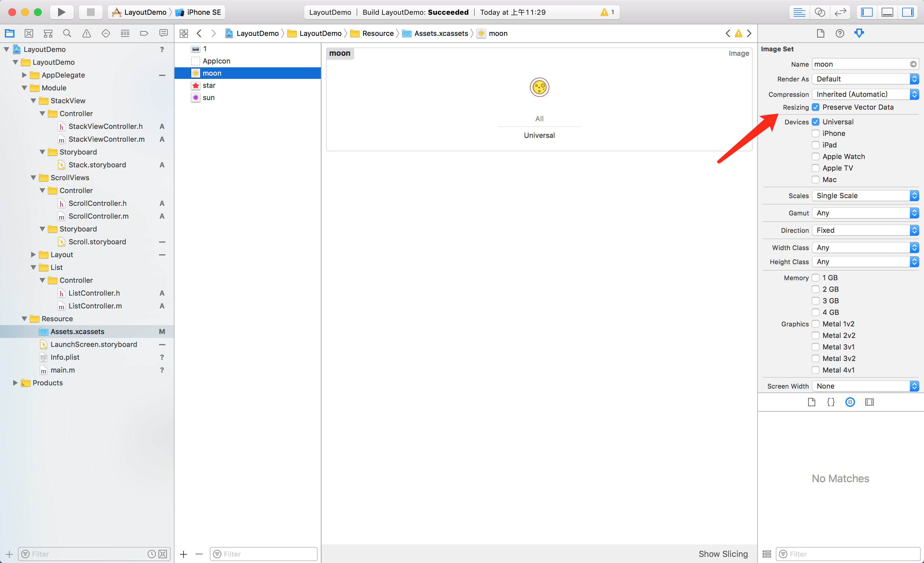The image size is (924, 563).
Task: Select the star image asset
Action: tap(209, 86)
